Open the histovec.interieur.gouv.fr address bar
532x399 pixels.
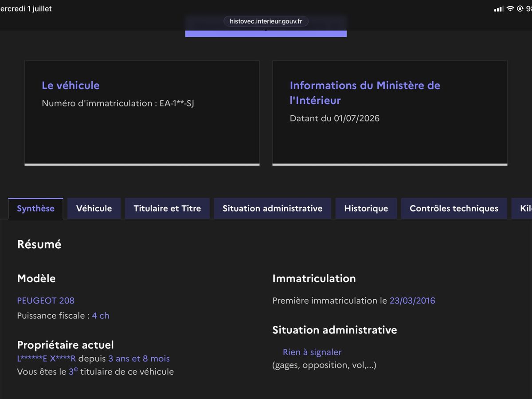coord(266,21)
